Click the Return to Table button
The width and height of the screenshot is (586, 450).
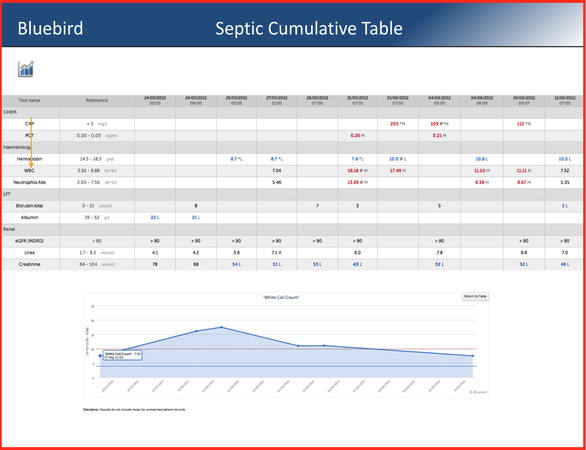475,296
